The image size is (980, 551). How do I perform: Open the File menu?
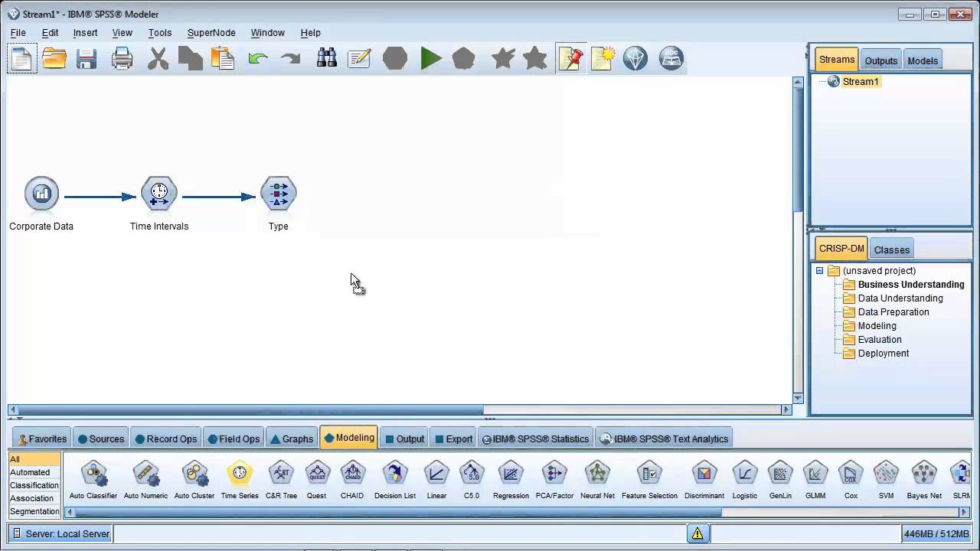coord(18,33)
